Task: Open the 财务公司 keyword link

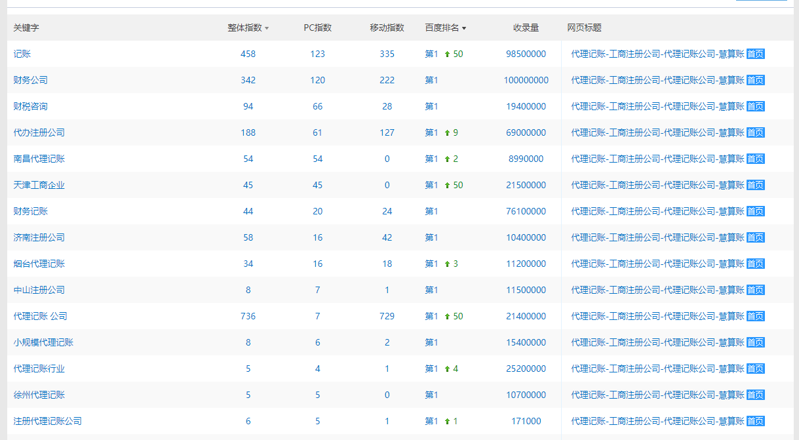Action: [x=31, y=80]
